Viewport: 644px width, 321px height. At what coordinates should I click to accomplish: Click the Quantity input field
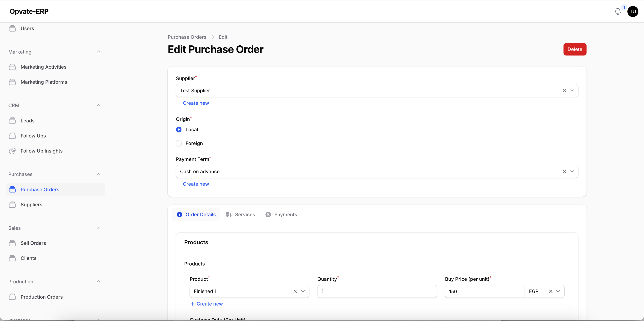[377, 291]
